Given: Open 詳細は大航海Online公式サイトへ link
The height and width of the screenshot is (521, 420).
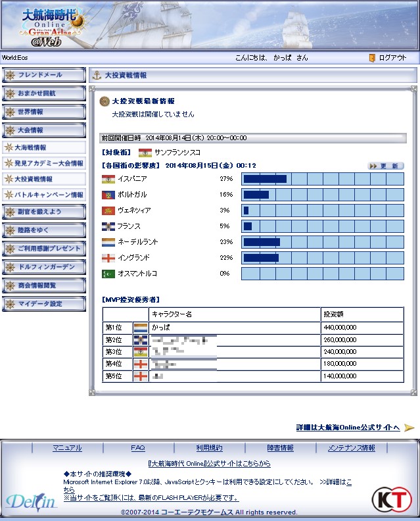Looking at the screenshot, I should 348,428.
